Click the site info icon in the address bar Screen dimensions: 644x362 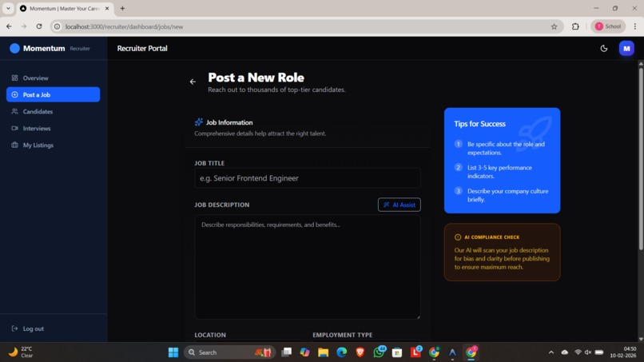pos(57,26)
